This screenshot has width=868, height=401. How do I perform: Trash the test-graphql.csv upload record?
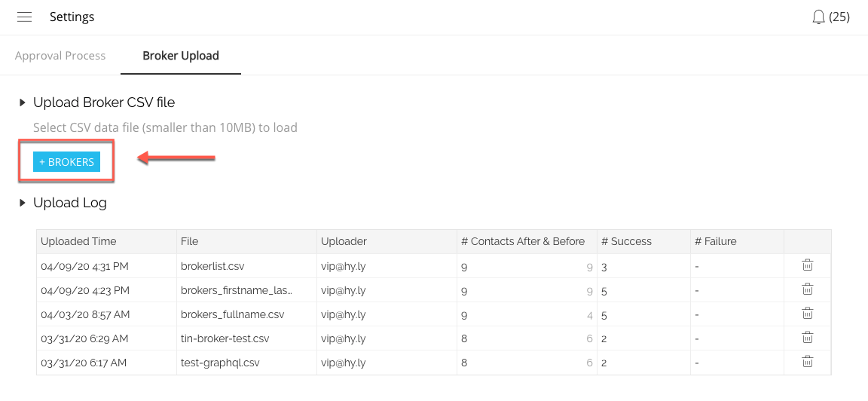pyautogui.click(x=807, y=362)
